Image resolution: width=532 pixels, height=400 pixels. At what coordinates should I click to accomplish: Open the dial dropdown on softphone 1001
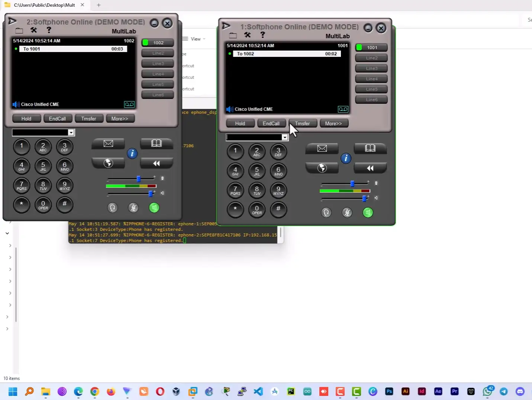tap(284, 137)
